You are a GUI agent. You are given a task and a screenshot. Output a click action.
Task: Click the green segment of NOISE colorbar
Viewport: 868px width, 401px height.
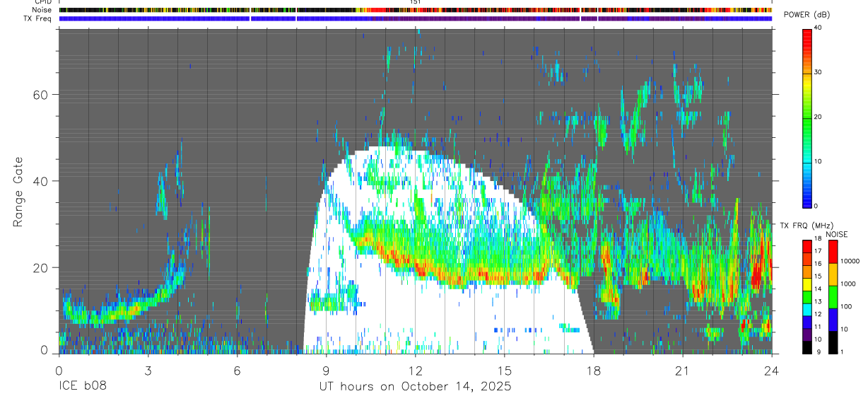click(x=832, y=296)
